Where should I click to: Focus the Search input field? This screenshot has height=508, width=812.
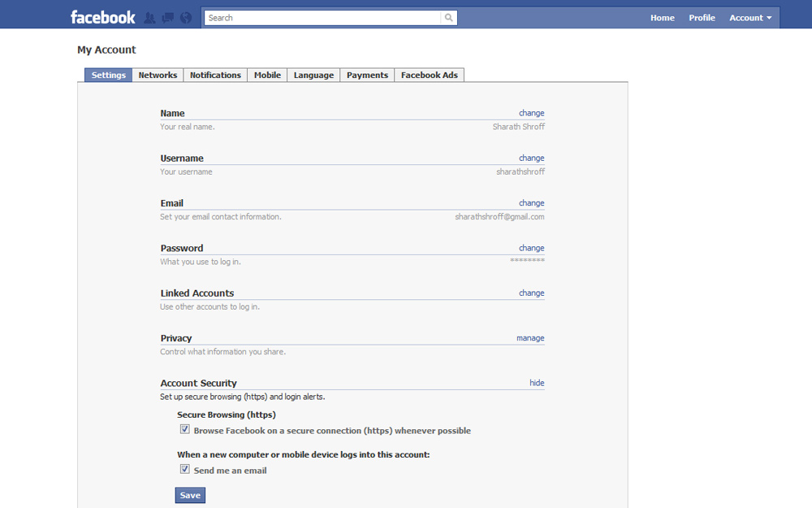coord(322,18)
